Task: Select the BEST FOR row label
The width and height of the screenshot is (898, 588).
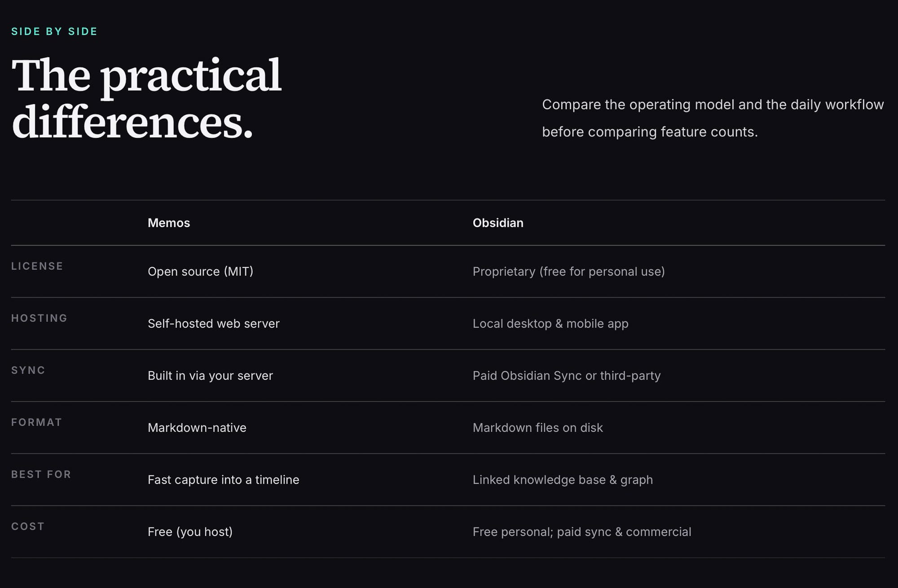Action: pyautogui.click(x=41, y=474)
